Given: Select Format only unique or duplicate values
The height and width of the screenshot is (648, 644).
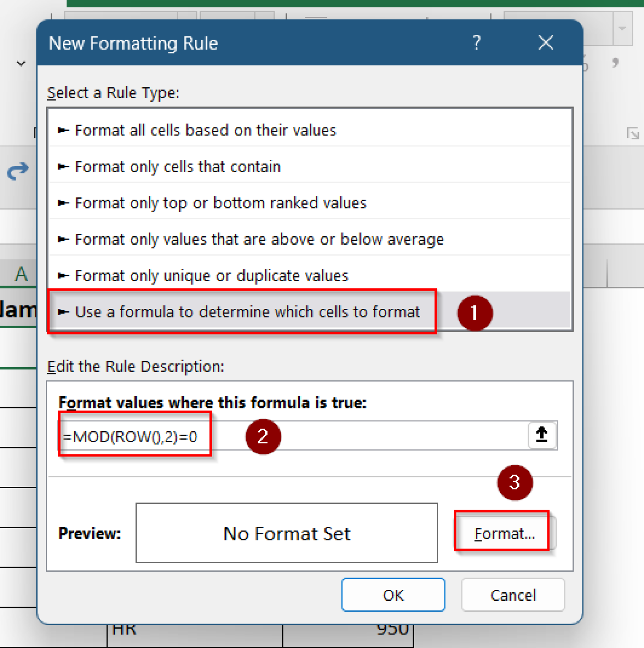Looking at the screenshot, I should point(211,275).
